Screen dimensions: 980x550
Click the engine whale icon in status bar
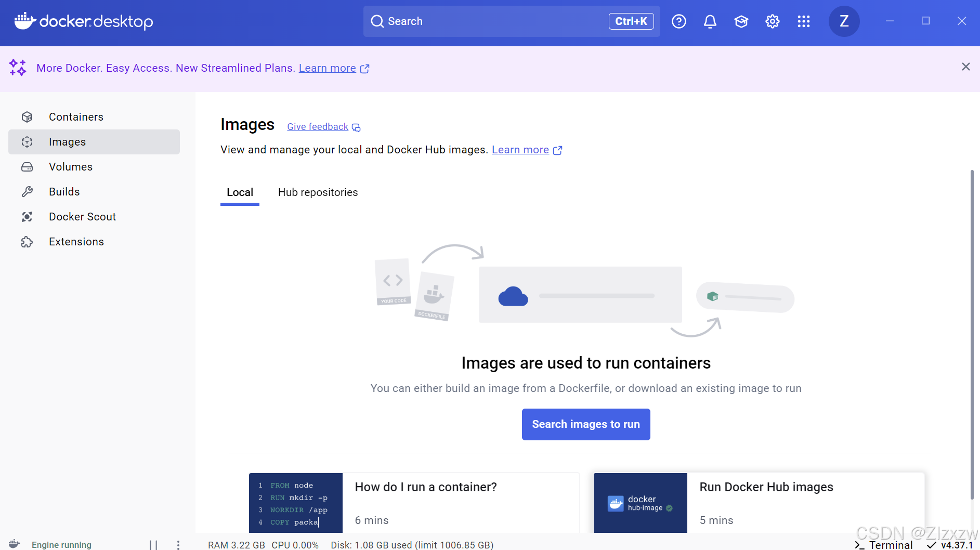click(15, 544)
